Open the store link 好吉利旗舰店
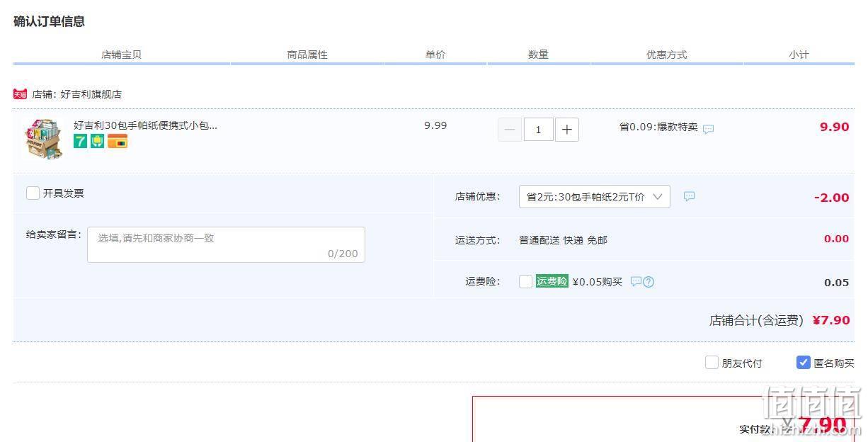 [91, 94]
